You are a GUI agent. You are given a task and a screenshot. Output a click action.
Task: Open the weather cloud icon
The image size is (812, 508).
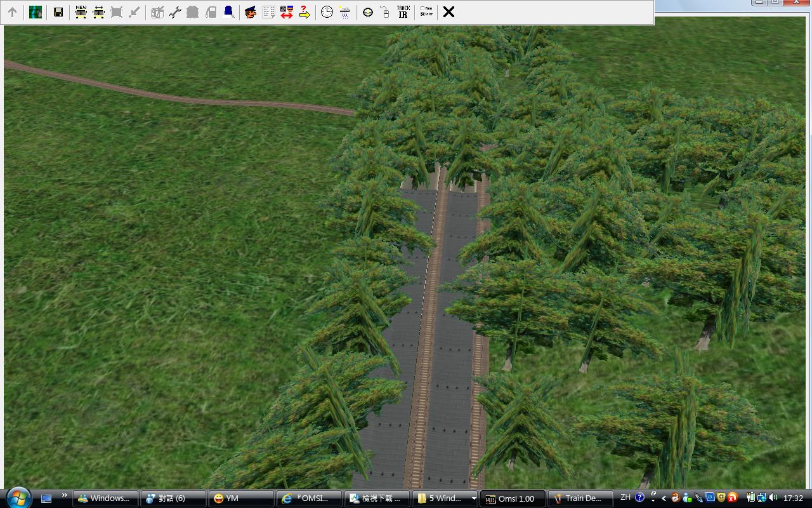344,12
